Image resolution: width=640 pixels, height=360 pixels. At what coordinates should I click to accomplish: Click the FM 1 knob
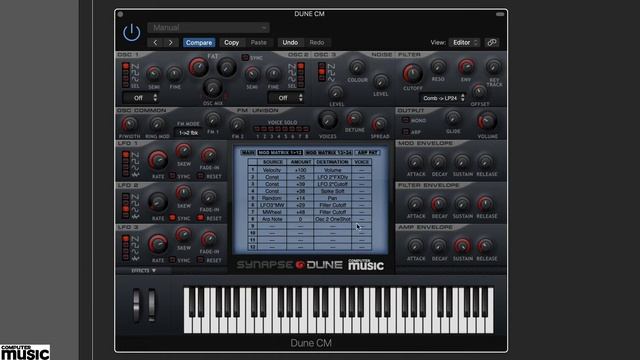[213, 120]
